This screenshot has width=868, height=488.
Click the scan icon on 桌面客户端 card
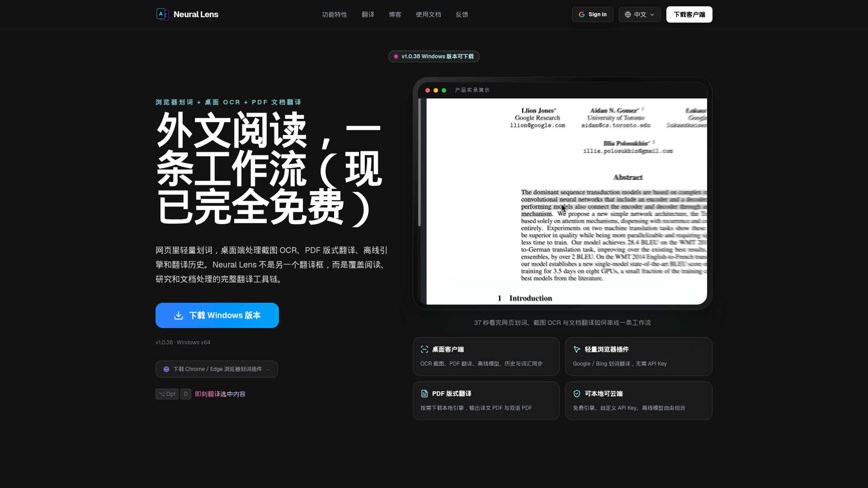pyautogui.click(x=424, y=349)
